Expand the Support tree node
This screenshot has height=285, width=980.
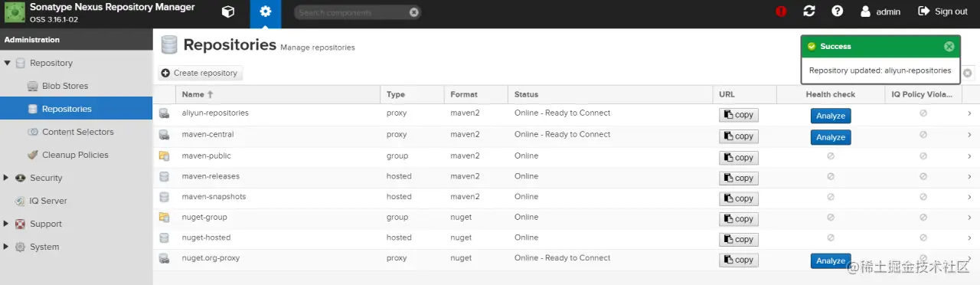pos(7,224)
